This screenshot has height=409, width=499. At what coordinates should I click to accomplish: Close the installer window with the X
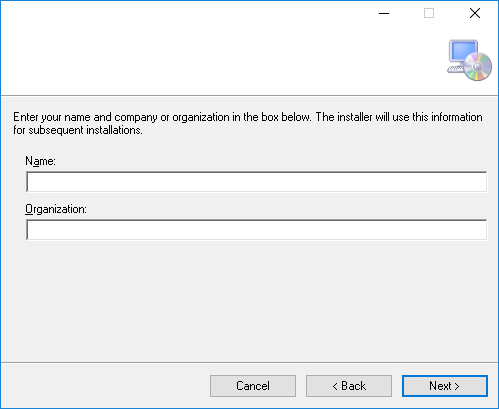click(x=475, y=13)
